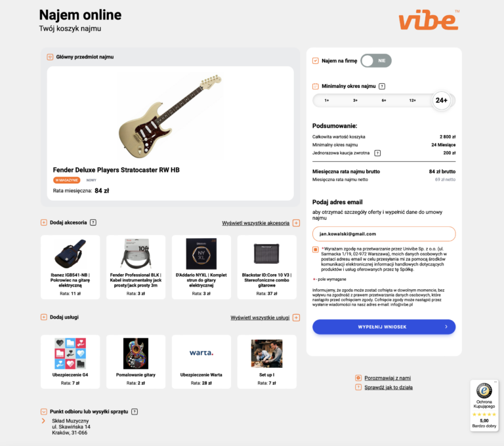The width and height of the screenshot is (504, 446).
Task: Click the question mark beside Jednorazowa kaucja zwrotna
Action: [378, 153]
